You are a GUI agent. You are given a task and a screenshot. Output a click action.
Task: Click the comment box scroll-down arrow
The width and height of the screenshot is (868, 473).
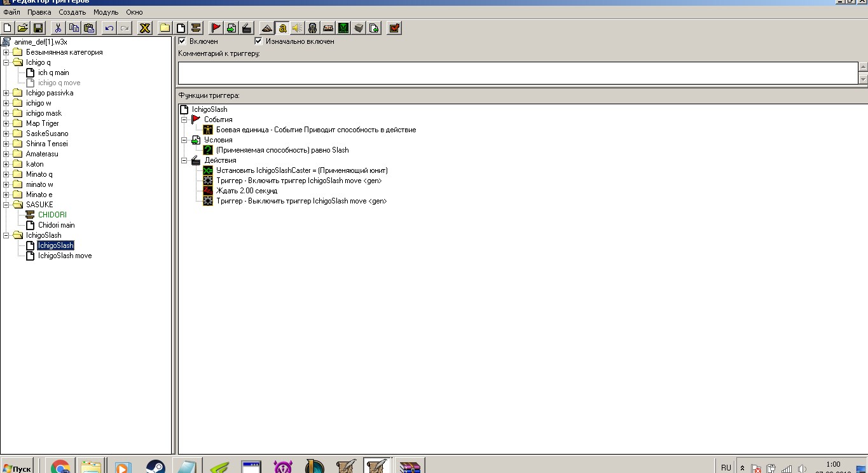(x=863, y=79)
